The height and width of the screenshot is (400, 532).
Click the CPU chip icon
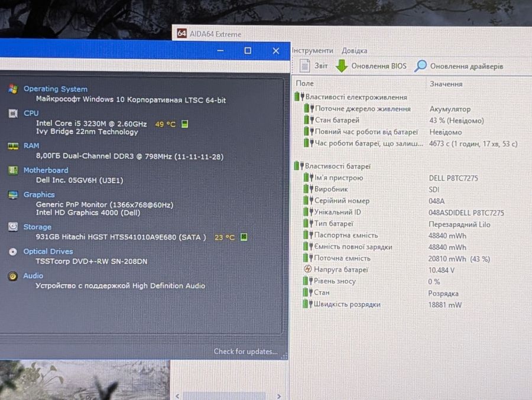click(x=13, y=113)
